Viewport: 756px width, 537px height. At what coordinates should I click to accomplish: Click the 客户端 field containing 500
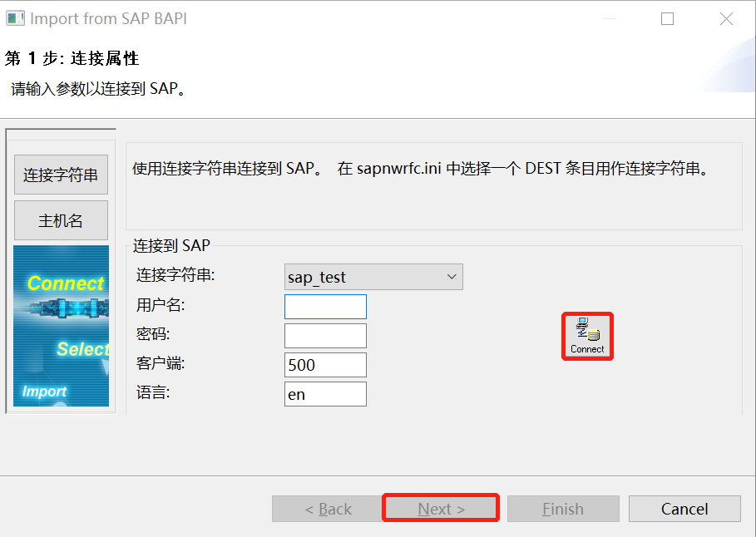click(325, 364)
